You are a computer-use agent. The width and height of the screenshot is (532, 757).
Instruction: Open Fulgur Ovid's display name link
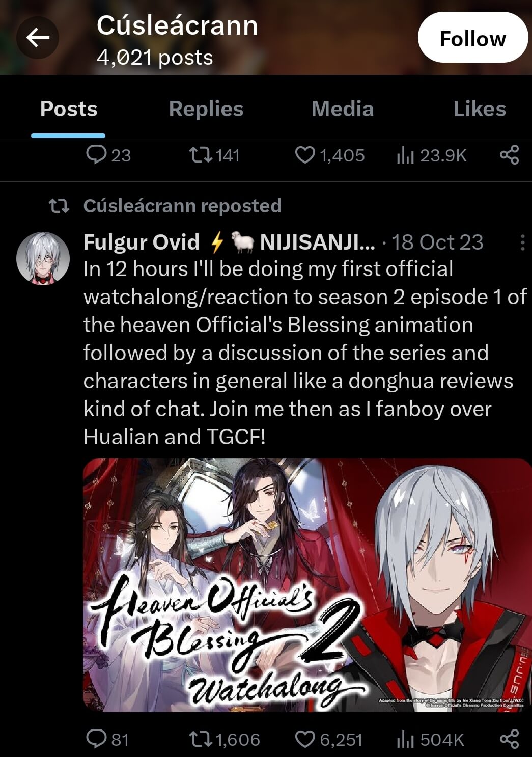[141, 242]
